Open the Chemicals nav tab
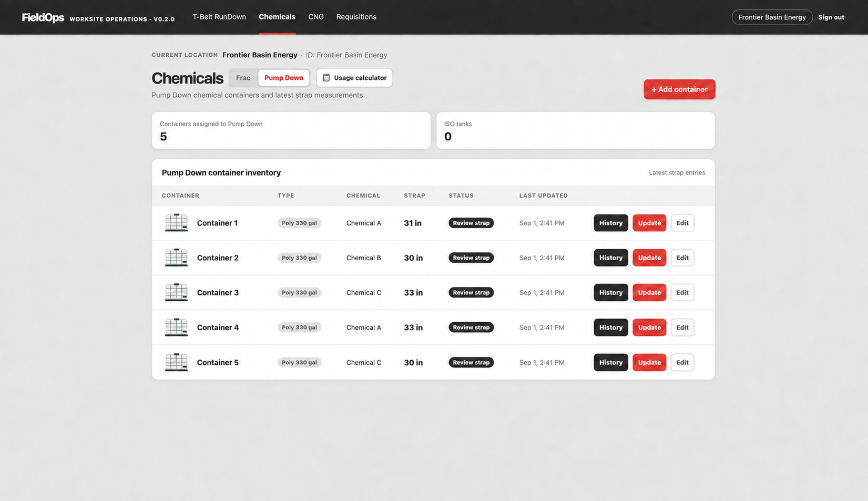Image resolution: width=868 pixels, height=501 pixels. point(277,17)
